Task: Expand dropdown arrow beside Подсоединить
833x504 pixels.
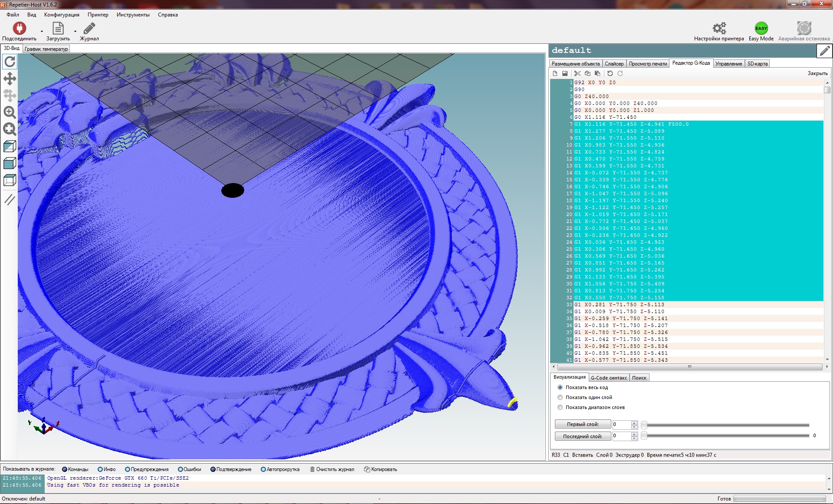Action: point(42,31)
